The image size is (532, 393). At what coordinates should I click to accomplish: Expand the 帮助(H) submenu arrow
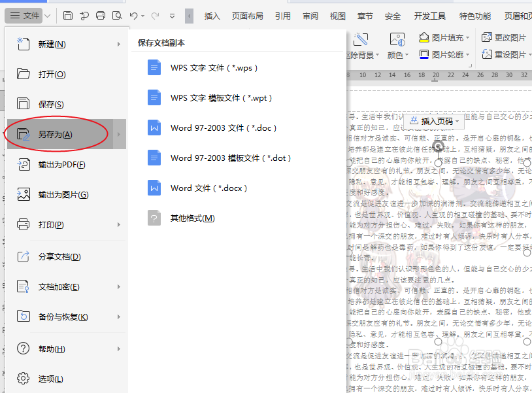119,349
